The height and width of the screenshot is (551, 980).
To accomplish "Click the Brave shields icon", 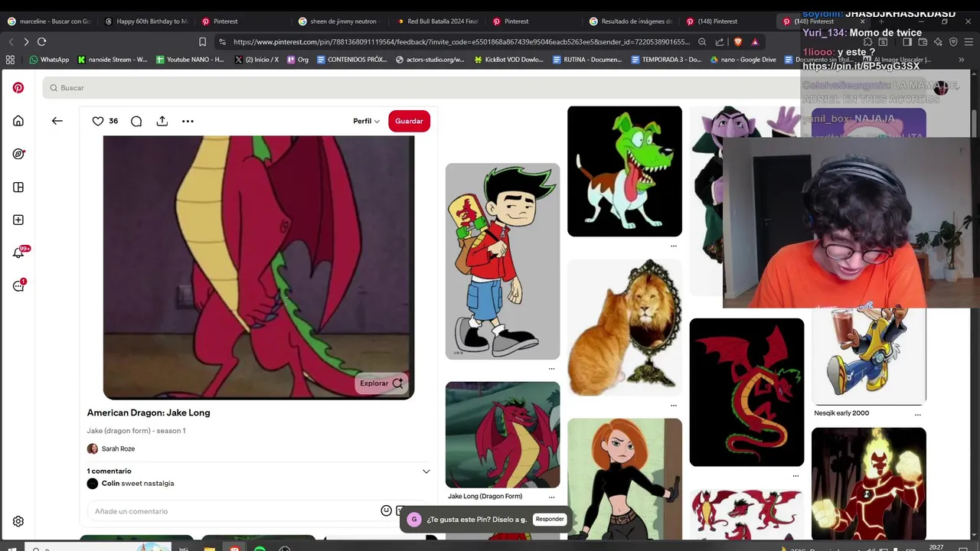I will pyautogui.click(x=738, y=42).
